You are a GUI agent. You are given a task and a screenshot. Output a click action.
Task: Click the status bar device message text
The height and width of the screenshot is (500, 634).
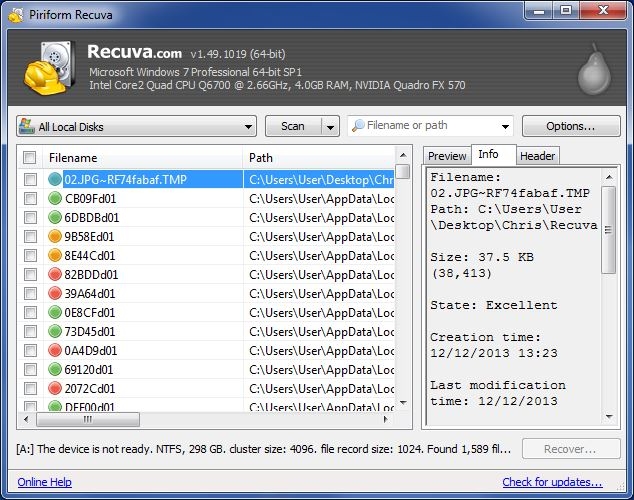[263, 449]
